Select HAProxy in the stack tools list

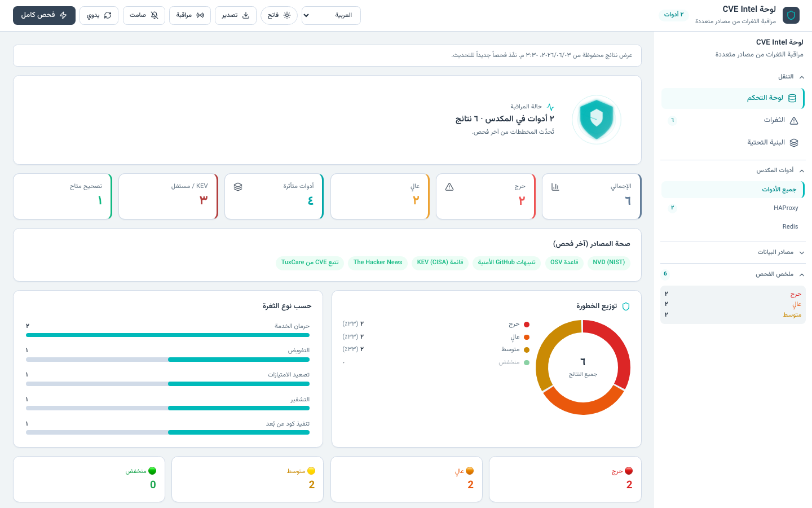tap(732, 208)
